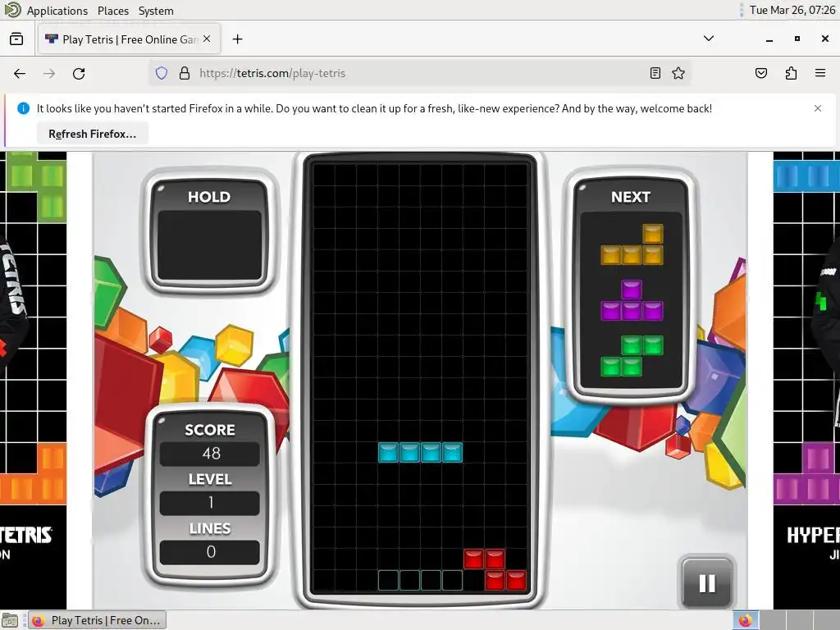View site security padlock info
Image resolution: width=840 pixels, height=630 pixels.
185,73
